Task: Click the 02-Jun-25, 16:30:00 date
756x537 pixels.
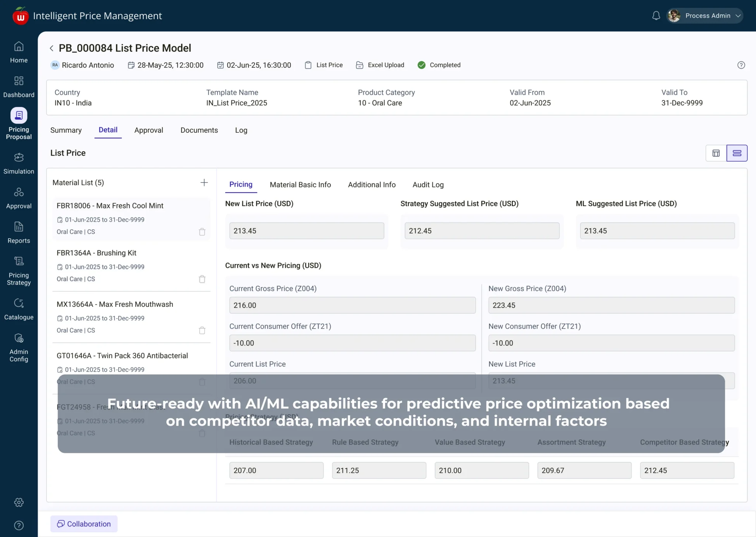Action: 259,65
